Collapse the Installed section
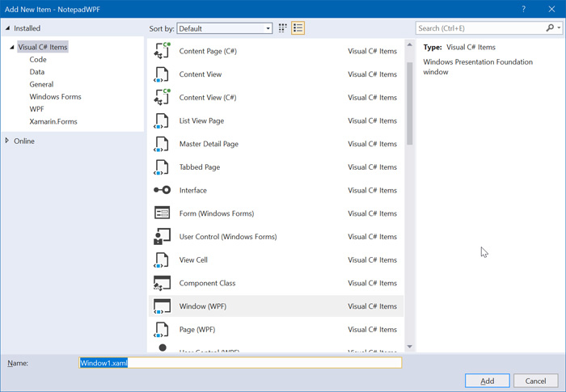This screenshot has height=392, width=566. click(7, 28)
